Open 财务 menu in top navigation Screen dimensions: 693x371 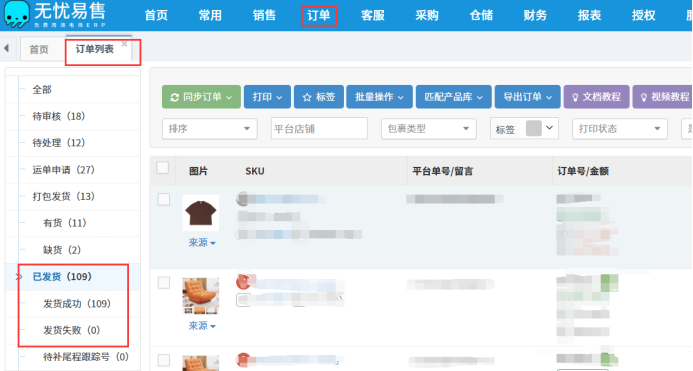[535, 15]
